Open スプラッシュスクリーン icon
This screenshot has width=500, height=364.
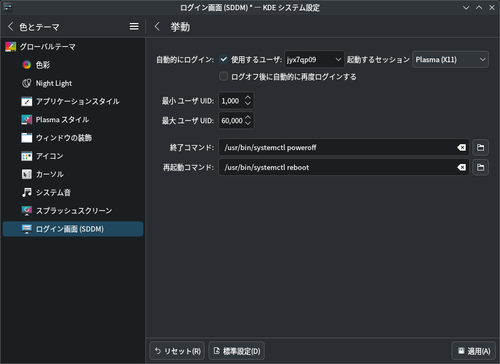click(27, 211)
